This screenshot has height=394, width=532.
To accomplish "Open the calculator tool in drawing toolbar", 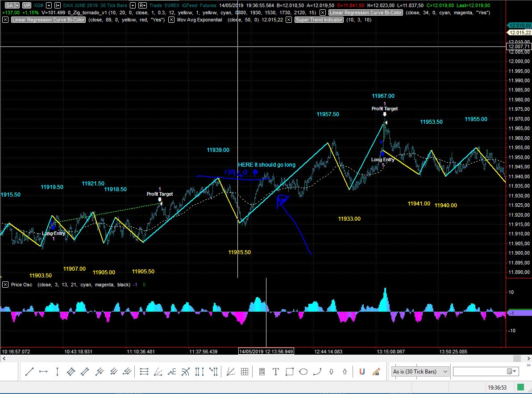I will [262, 372].
